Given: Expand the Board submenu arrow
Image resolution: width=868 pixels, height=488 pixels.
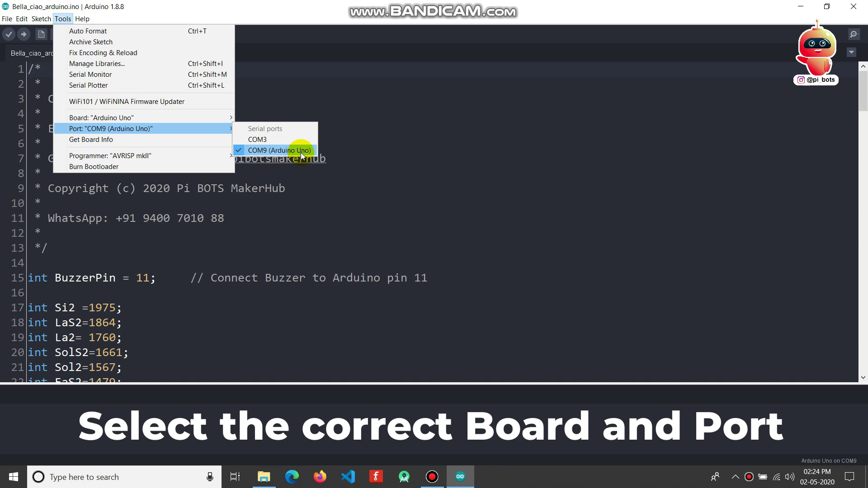Looking at the screenshot, I should tap(230, 117).
